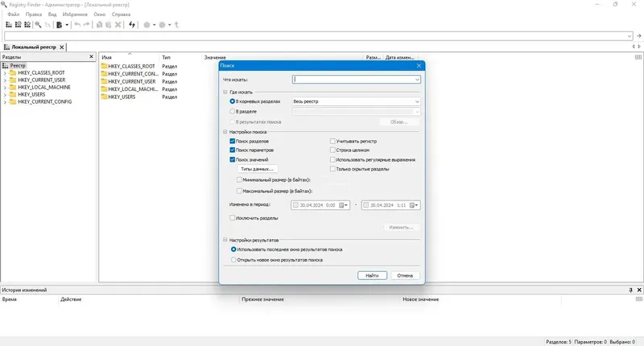Viewport: 644px width, 346px height.
Task: Open the local registry toolbar icon
Action: coord(9,25)
